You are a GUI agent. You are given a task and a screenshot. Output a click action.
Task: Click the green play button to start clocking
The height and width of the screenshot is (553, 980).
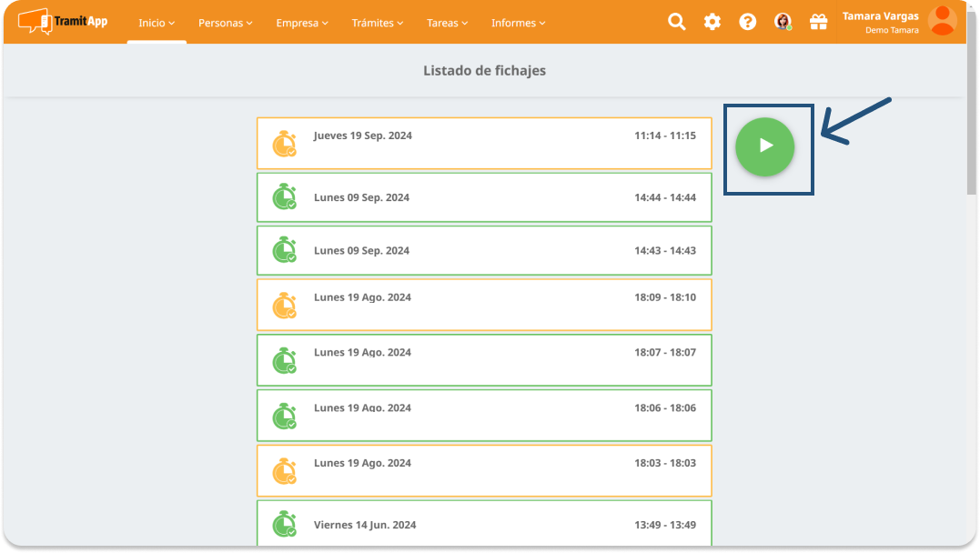click(765, 146)
